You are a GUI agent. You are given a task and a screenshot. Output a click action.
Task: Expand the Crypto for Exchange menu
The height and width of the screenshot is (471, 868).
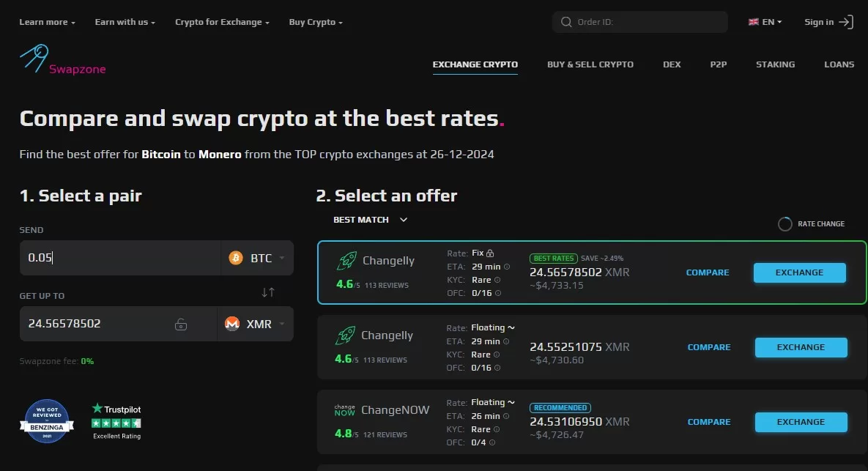pos(222,22)
